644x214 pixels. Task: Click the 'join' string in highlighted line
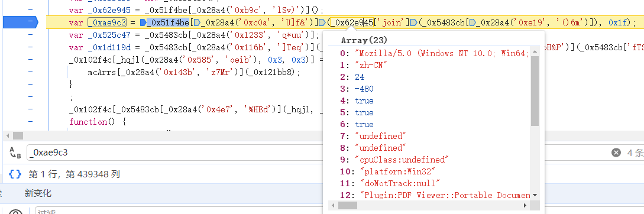click(391, 22)
